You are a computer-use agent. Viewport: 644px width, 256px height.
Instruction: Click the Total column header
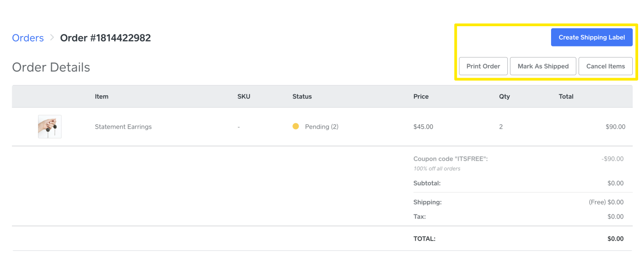(x=566, y=97)
